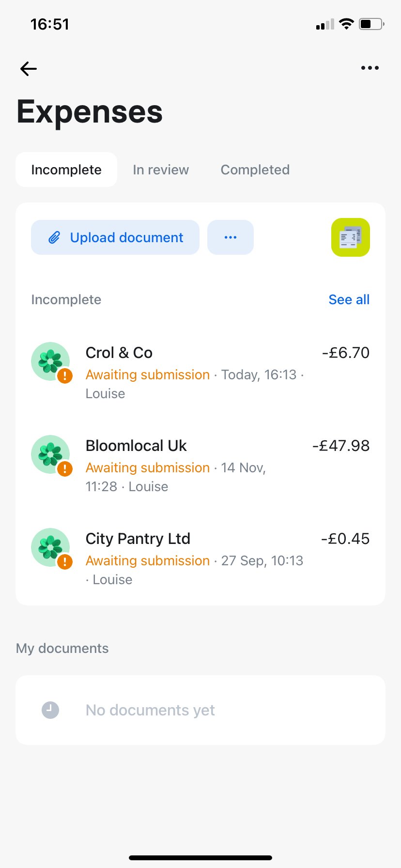Viewport: 401px width, 868px height.
Task: Switch to the In review tab
Action: pyautogui.click(x=161, y=170)
